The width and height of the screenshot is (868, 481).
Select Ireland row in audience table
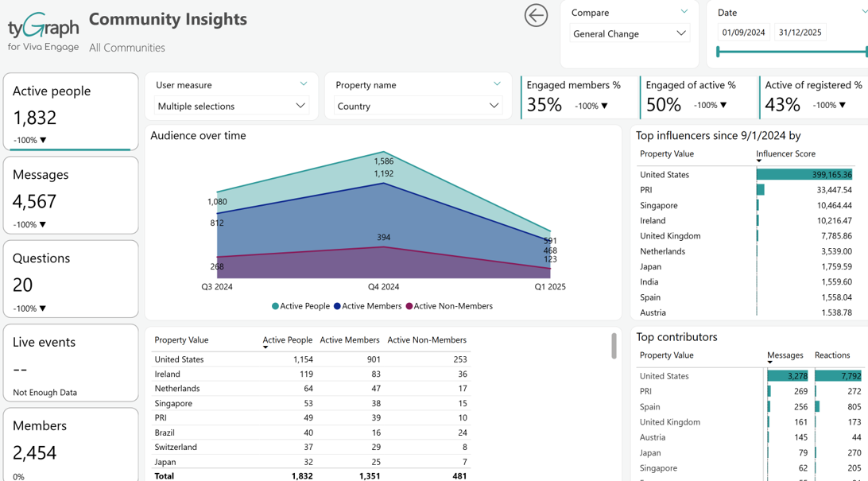point(311,374)
